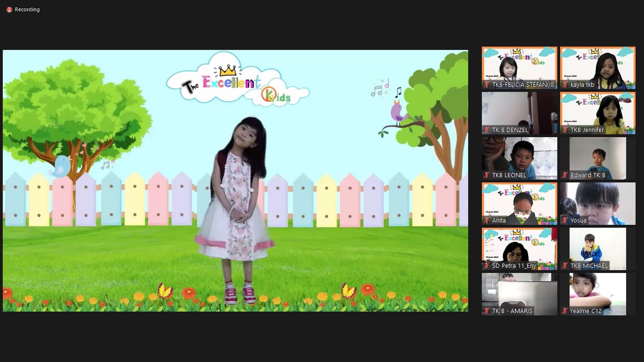The height and width of the screenshot is (362, 644).
Task: Select TKB Jennifer participant video tile
Action: tap(598, 113)
